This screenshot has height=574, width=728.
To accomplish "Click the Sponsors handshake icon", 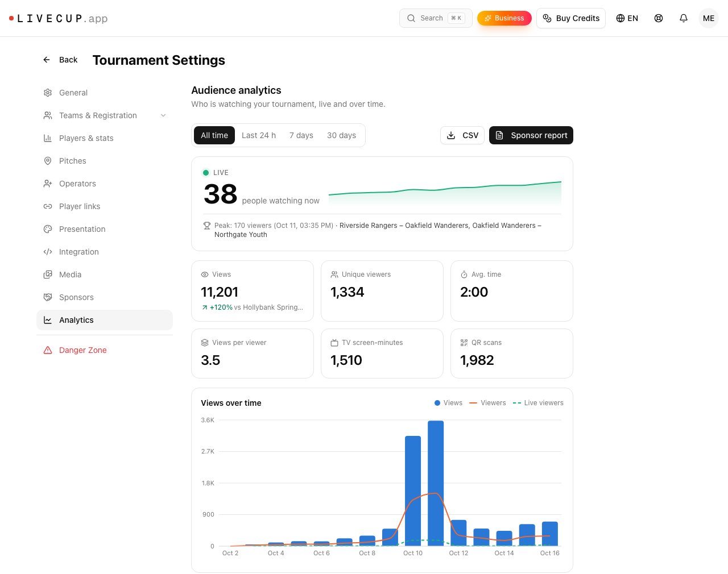I will 48,297.
